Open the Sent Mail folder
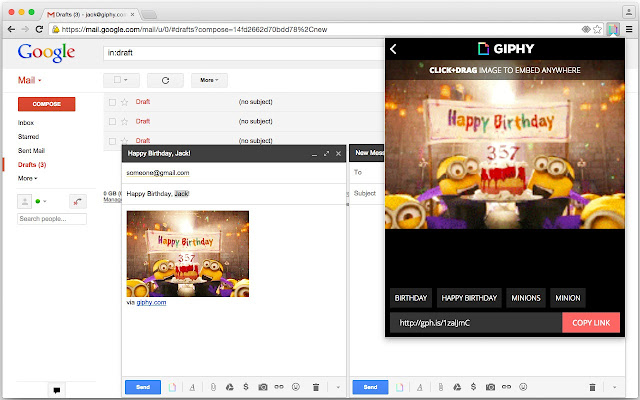Screen dimensions: 640x400 pyautogui.click(x=31, y=151)
